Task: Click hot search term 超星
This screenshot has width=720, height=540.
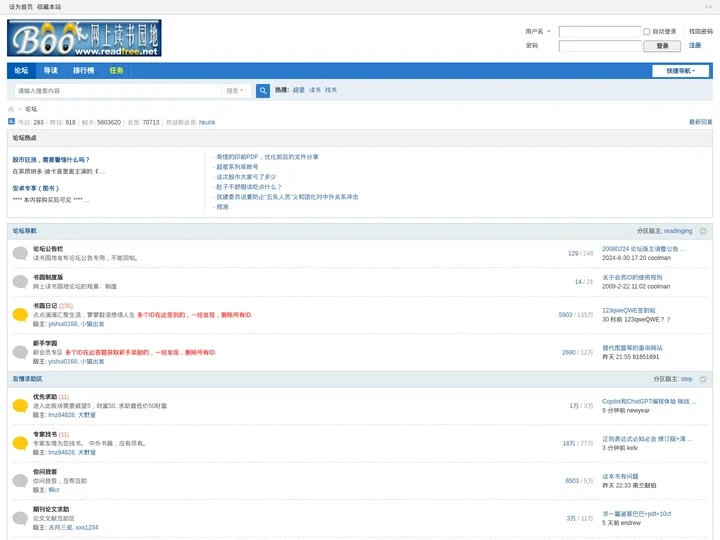Action: pyautogui.click(x=299, y=90)
